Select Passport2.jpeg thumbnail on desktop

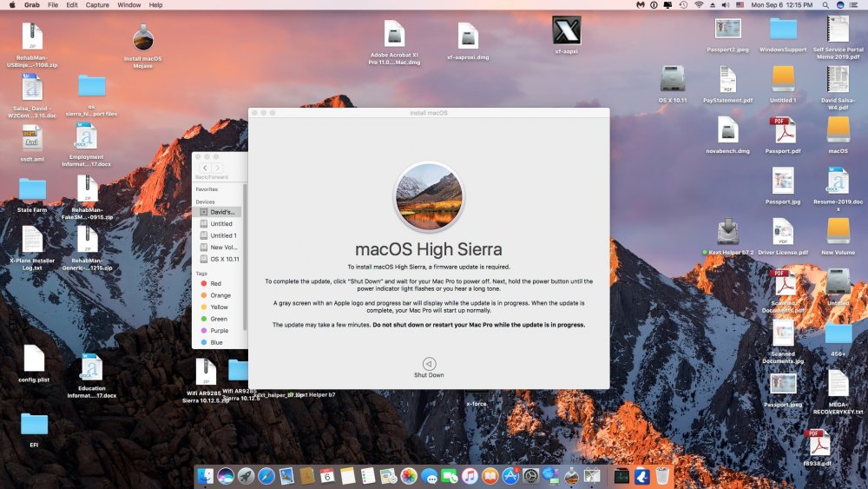tap(727, 30)
